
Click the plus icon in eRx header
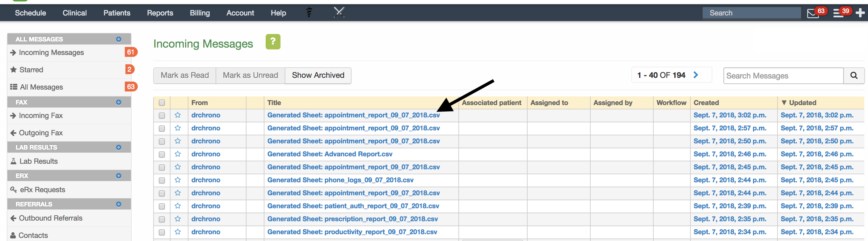point(119,175)
